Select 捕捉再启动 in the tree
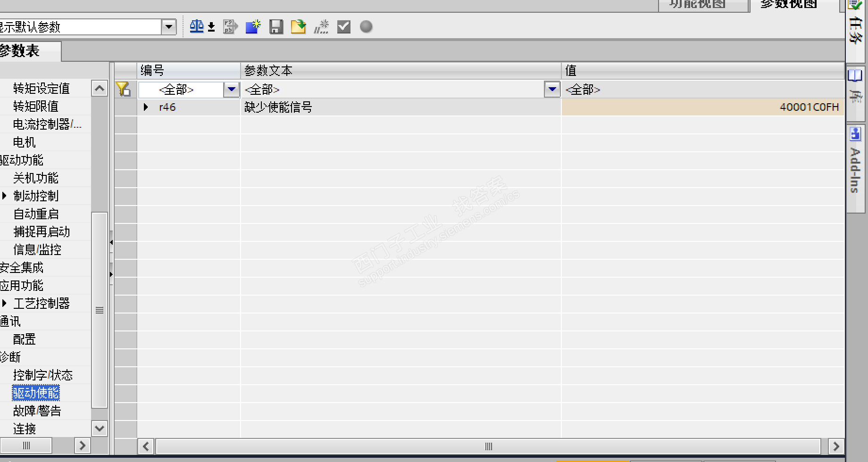This screenshot has width=868, height=462. (42, 231)
